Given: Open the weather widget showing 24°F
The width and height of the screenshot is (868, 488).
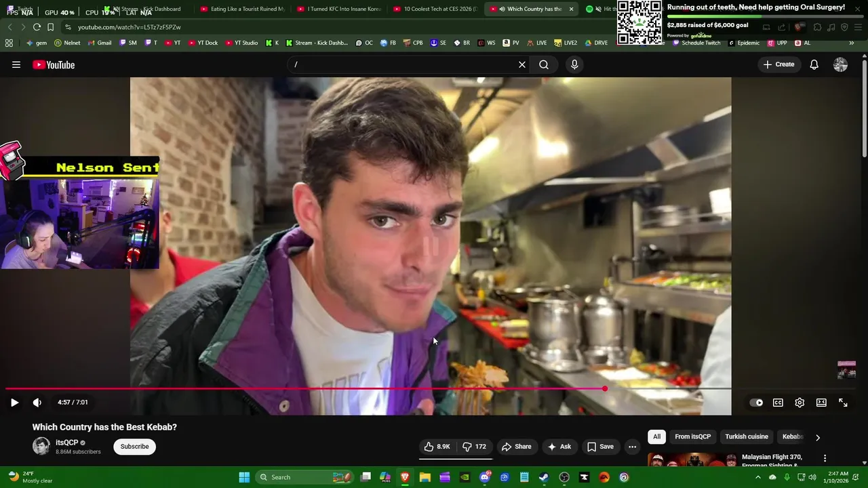Looking at the screenshot, I should tap(31, 477).
